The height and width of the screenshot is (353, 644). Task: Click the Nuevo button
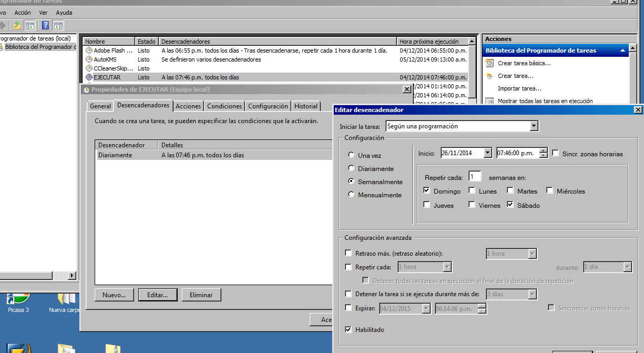(x=114, y=295)
